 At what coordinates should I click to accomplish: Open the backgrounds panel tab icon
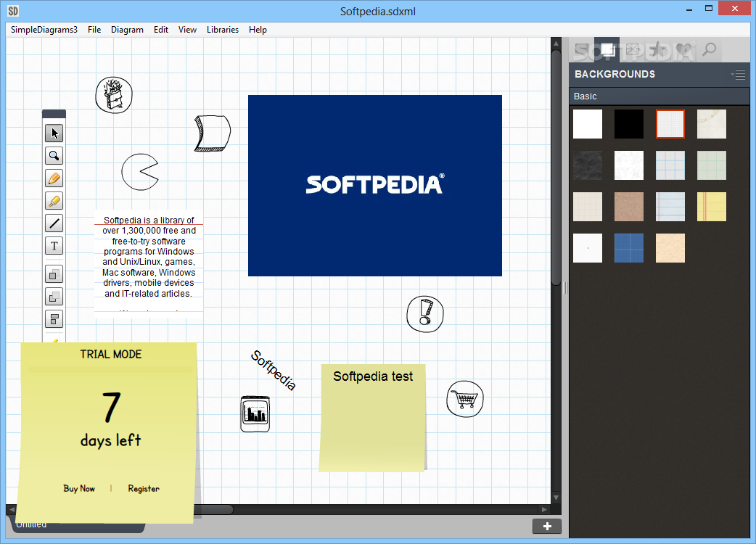[607, 49]
